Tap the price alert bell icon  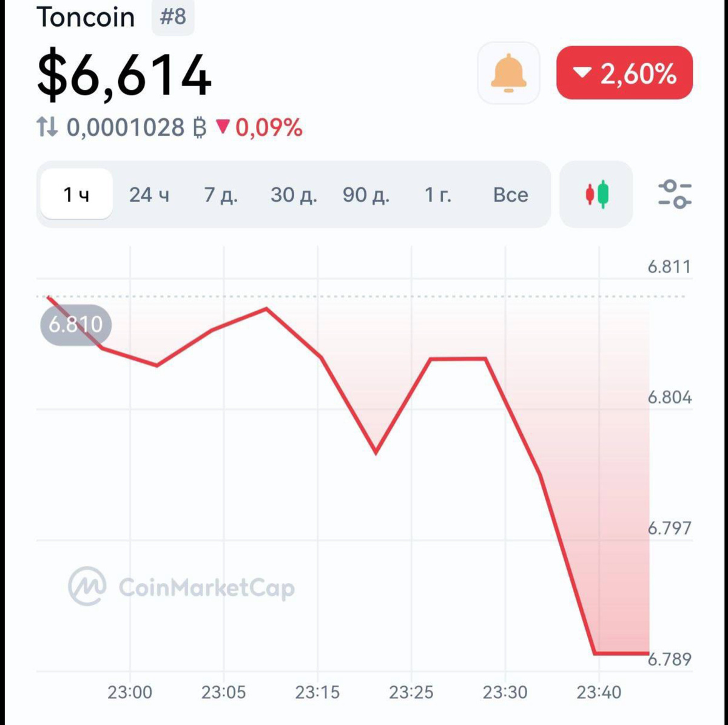click(x=508, y=73)
